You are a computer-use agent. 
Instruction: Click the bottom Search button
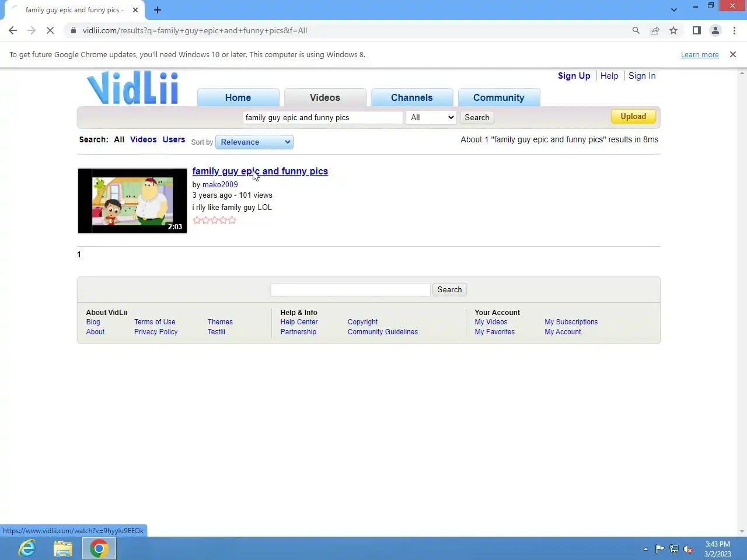point(449,289)
